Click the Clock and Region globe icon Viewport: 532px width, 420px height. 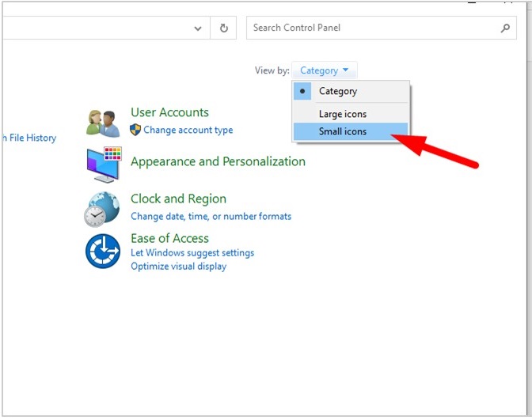102,209
